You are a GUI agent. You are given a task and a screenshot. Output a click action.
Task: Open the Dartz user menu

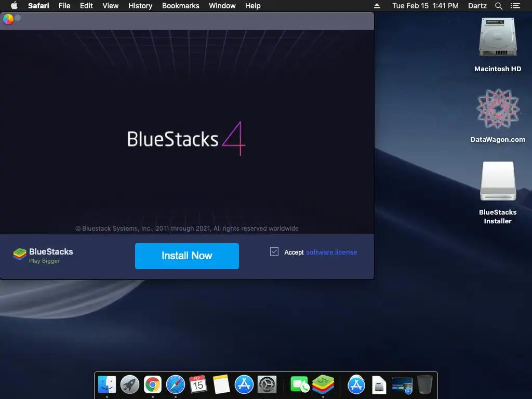pyautogui.click(x=477, y=6)
